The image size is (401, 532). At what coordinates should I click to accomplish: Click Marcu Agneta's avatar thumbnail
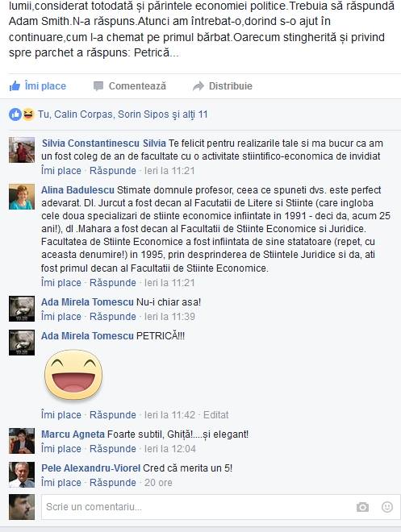(x=22, y=441)
